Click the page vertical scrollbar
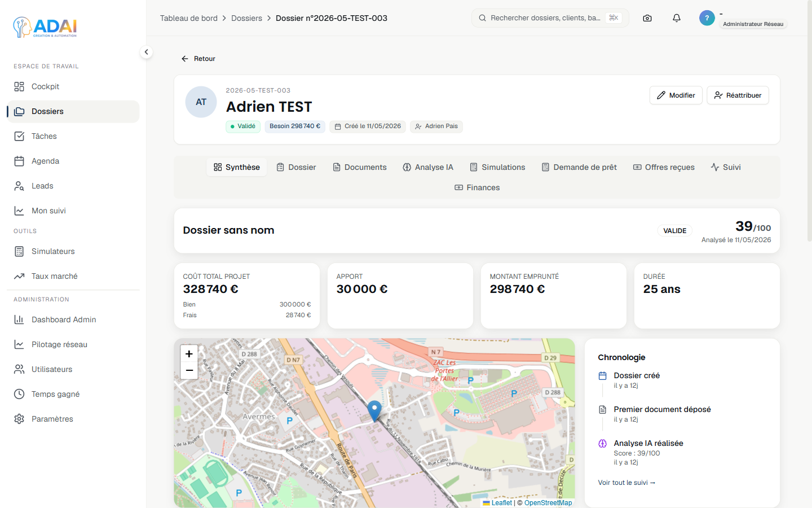 point(809,121)
